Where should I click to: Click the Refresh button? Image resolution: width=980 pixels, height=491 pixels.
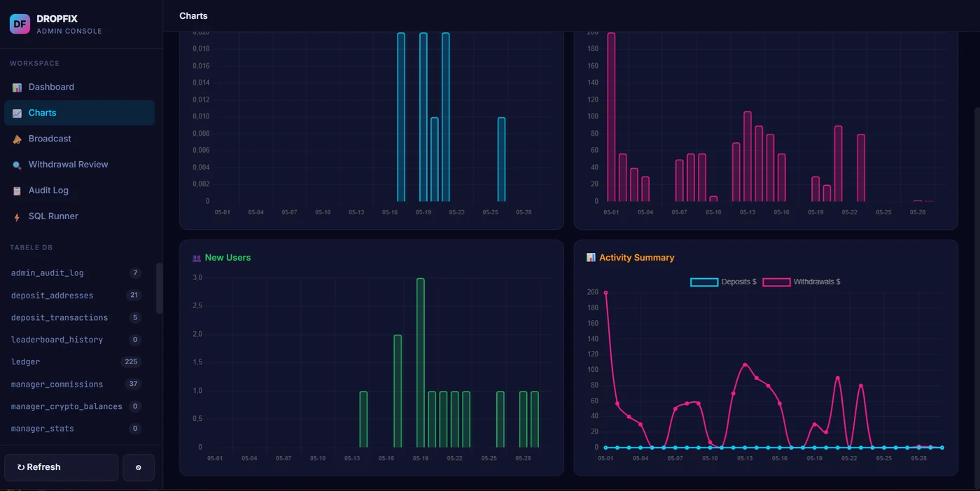[x=62, y=467]
